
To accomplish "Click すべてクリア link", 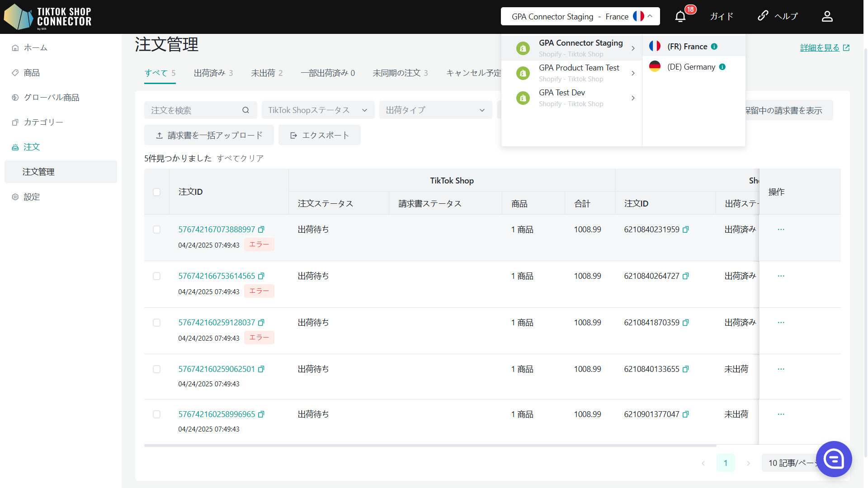I will [x=240, y=159].
